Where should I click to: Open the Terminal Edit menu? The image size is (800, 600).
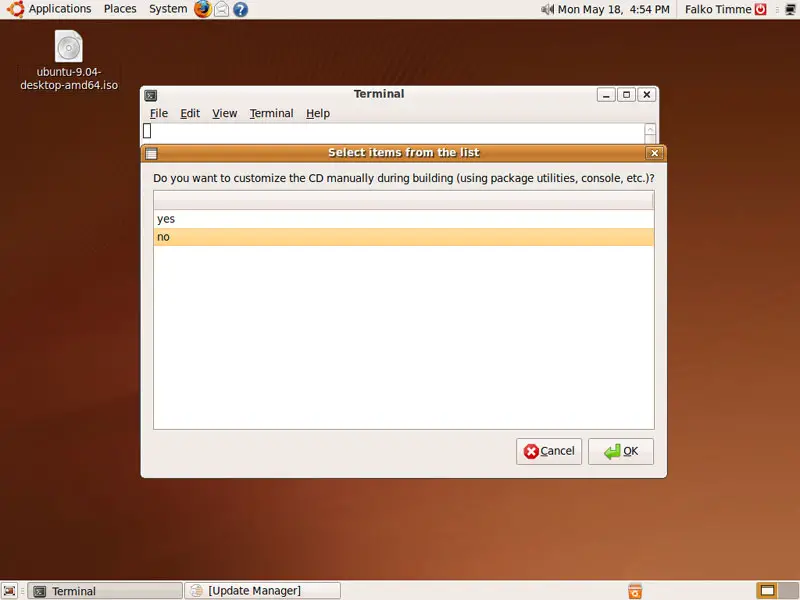pos(190,113)
